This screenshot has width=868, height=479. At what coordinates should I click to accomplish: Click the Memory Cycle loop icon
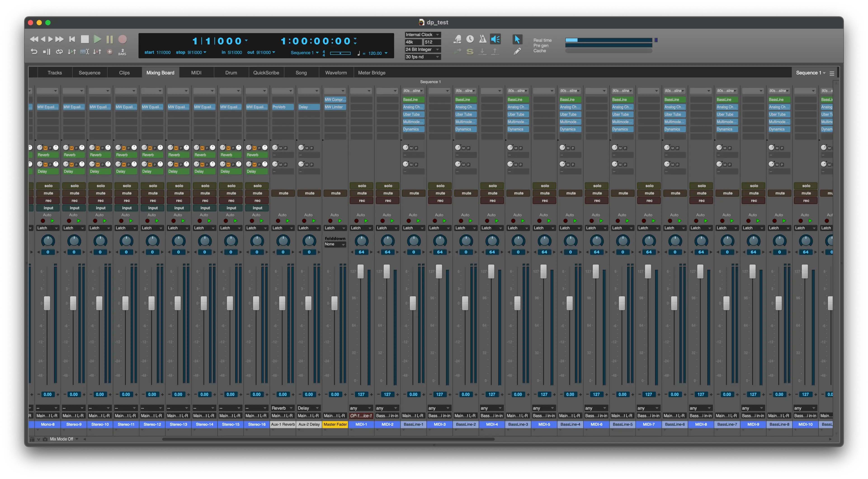(x=59, y=52)
